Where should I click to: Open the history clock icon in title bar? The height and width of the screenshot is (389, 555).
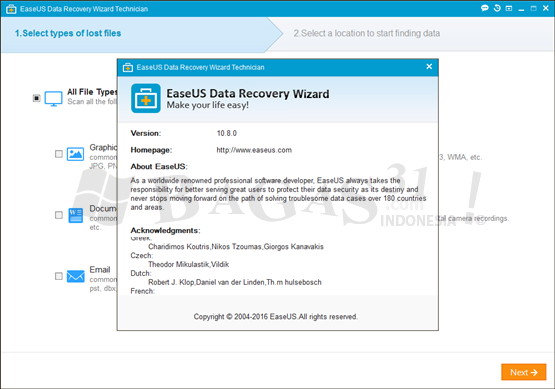497,8
